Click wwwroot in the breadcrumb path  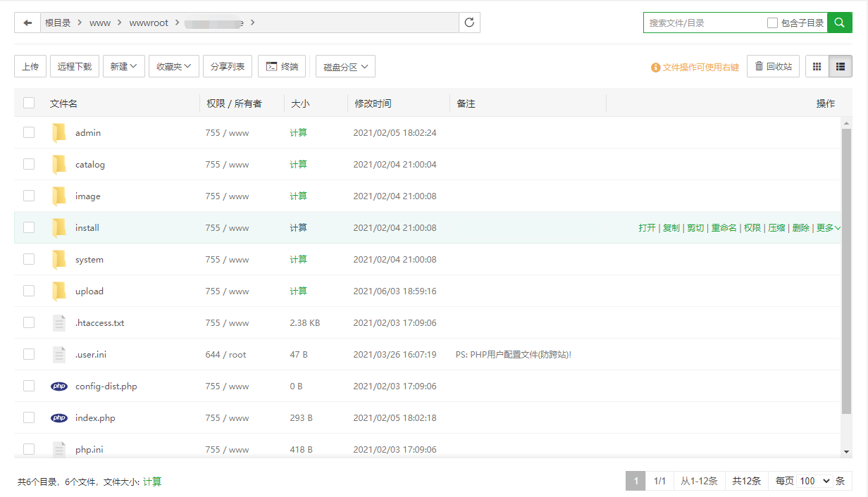(x=149, y=23)
